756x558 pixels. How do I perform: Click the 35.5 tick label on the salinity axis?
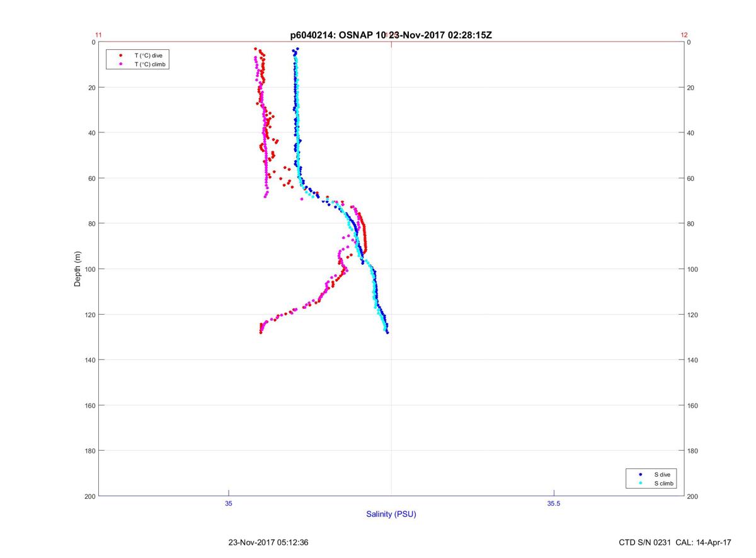pos(553,503)
